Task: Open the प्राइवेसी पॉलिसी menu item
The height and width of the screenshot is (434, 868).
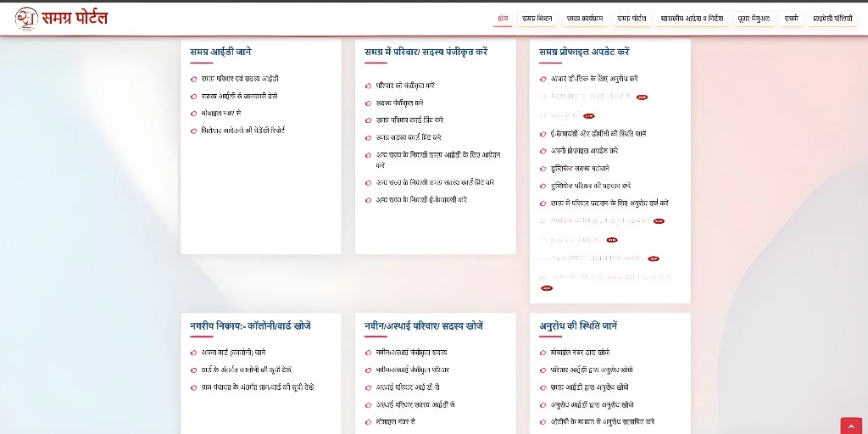Action: click(x=832, y=19)
